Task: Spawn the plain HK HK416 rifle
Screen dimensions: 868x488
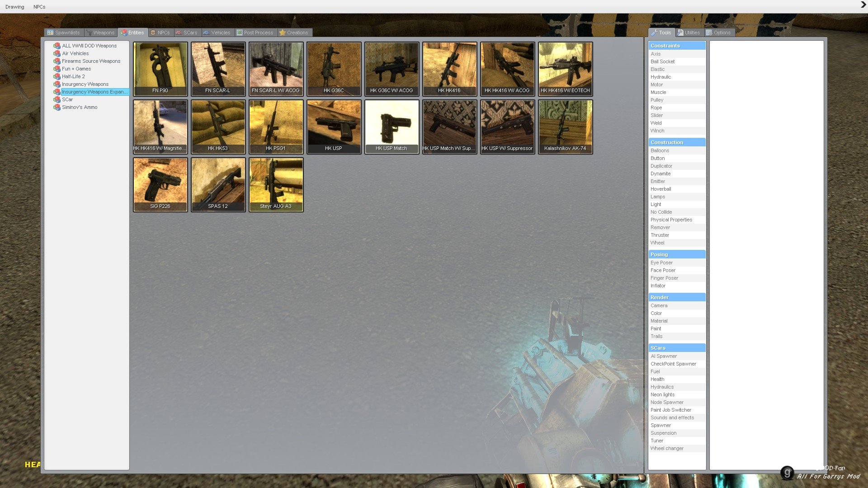Action: tap(449, 69)
